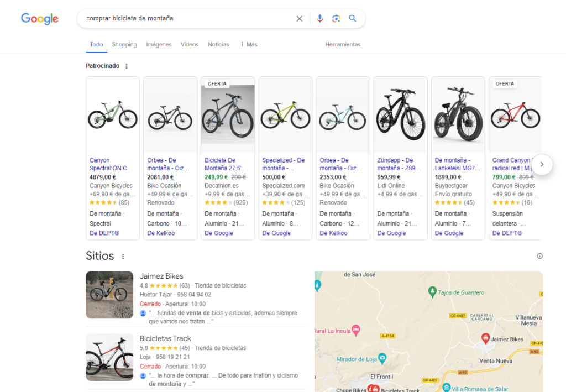566x392 pixels.
Task: Click the Jaimez Bikes photo thumbnail
Action: point(109,295)
